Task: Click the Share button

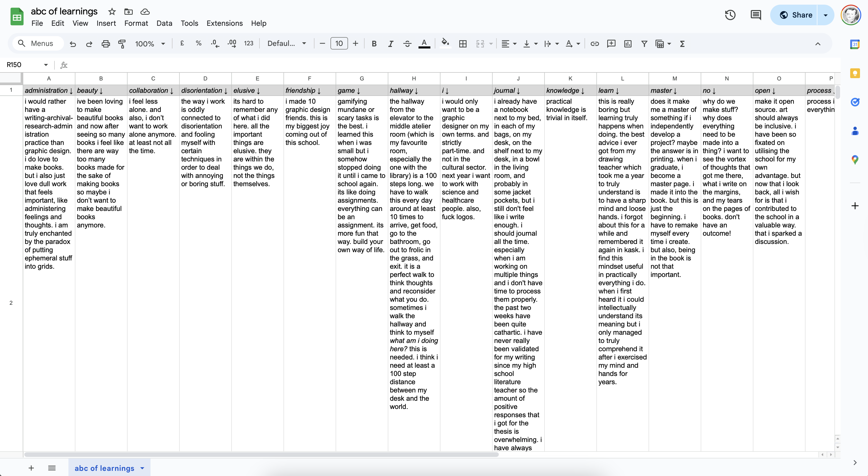Action: [795, 15]
